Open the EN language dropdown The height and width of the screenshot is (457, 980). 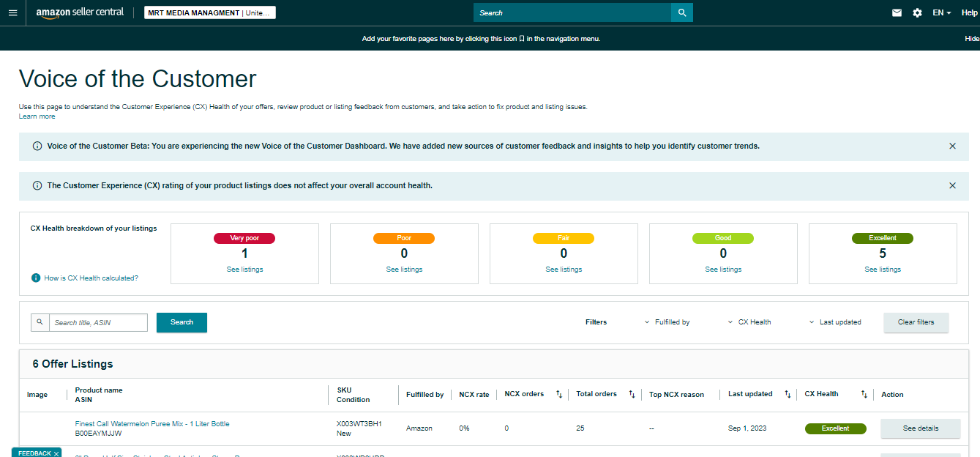coord(942,13)
